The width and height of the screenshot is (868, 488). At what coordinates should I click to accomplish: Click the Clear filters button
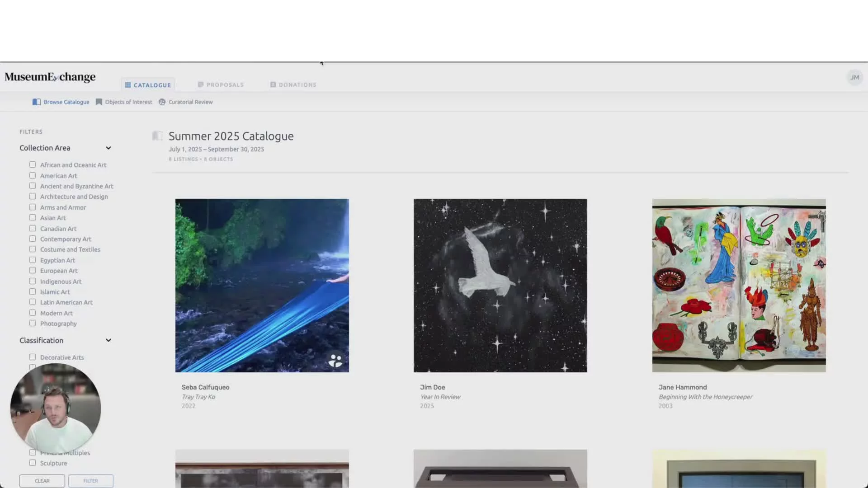[42, 481]
